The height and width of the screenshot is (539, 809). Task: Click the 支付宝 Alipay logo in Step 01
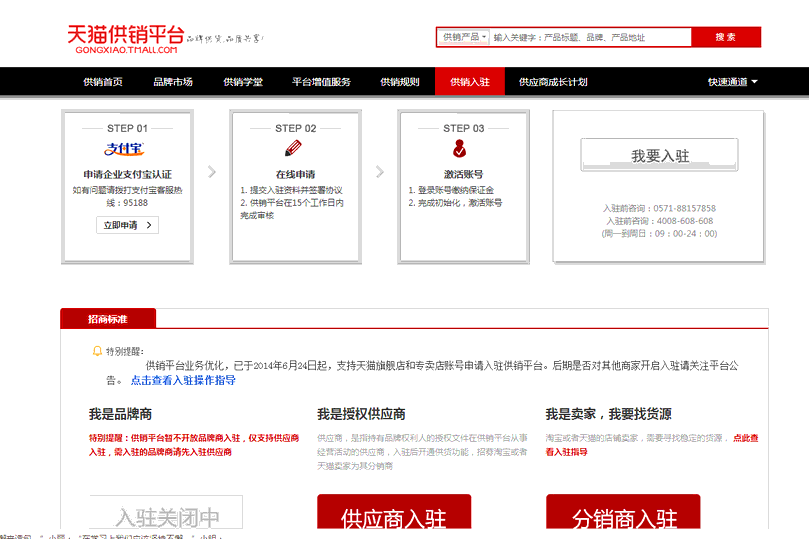(124, 149)
